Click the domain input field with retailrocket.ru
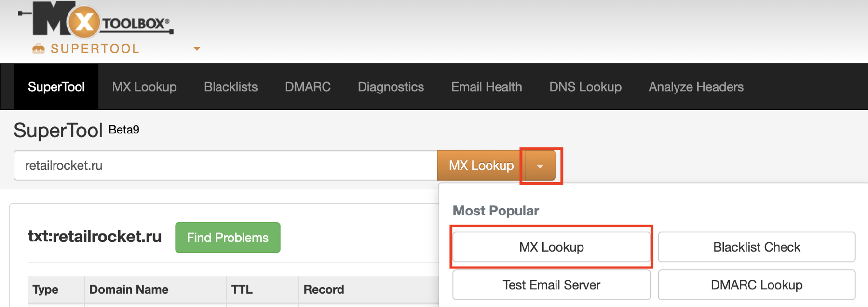 point(226,165)
